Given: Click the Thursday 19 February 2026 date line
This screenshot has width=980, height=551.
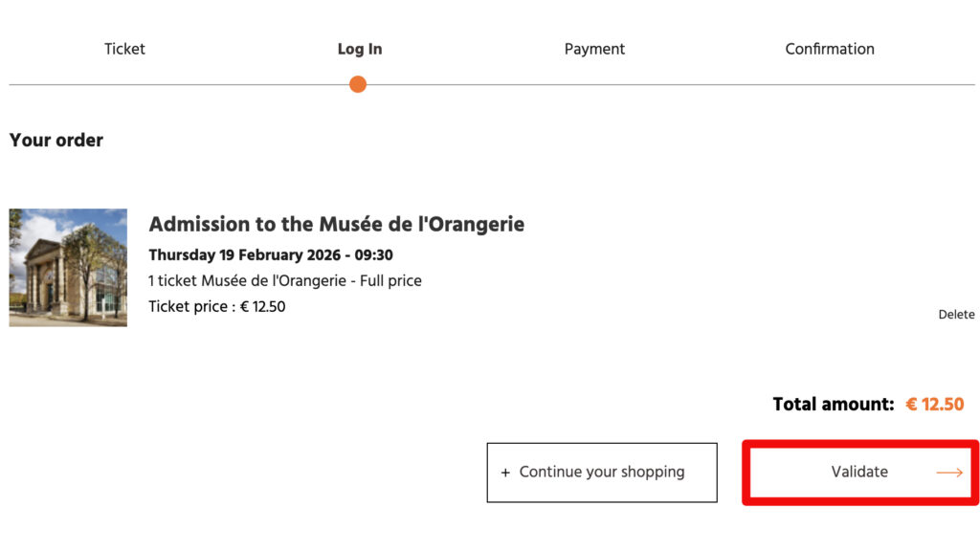Looking at the screenshot, I should click(271, 255).
